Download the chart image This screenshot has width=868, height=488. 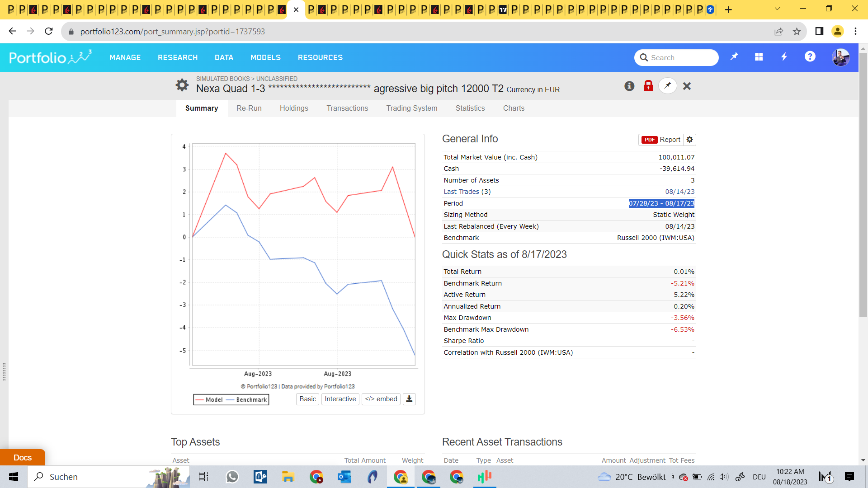tap(409, 399)
